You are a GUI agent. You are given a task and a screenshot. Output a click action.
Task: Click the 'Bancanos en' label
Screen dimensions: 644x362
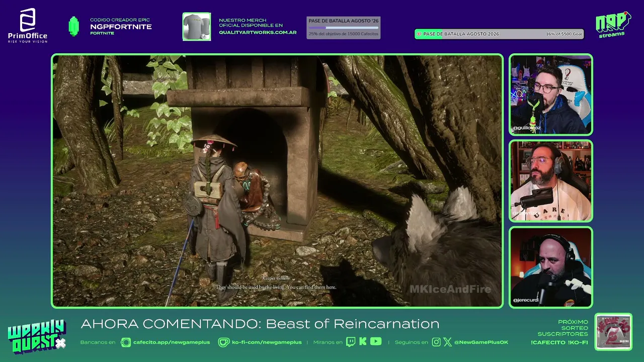point(98,342)
